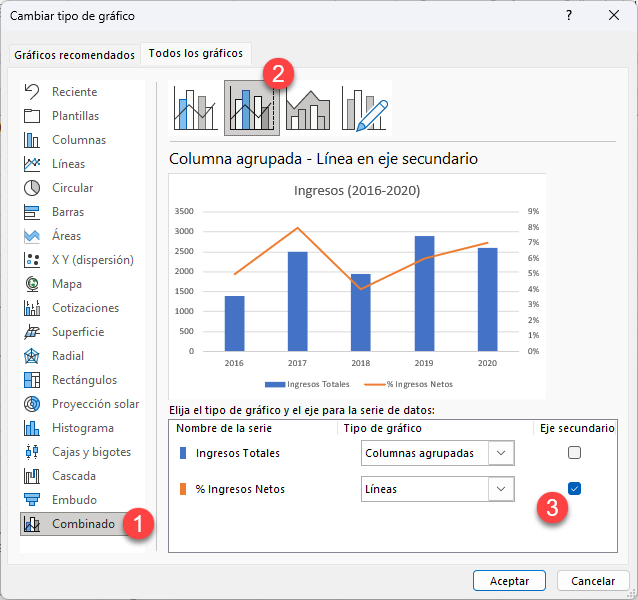Viewport: 638px width, 600px height.
Task: Open the Plantillas folder icon
Action: click(x=32, y=116)
